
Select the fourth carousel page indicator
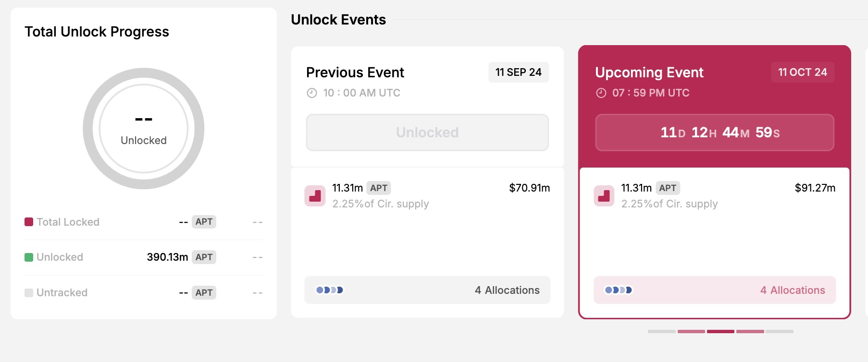[750, 331]
